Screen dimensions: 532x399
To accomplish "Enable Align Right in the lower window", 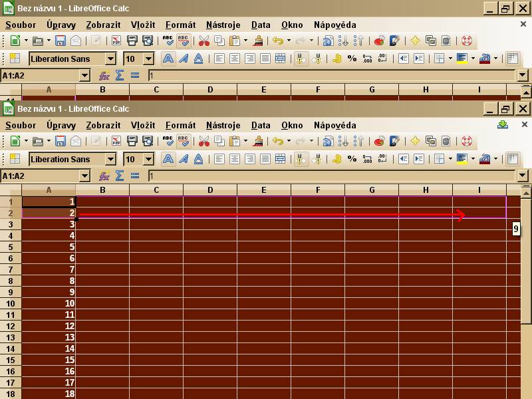I will coord(250,159).
